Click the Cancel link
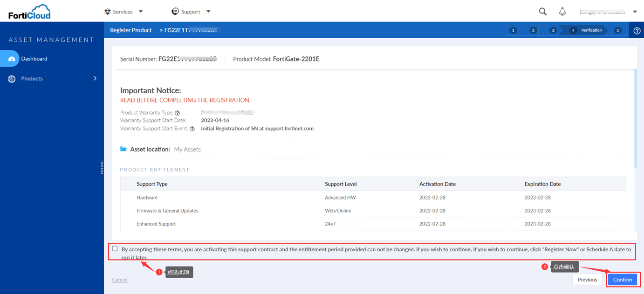 pyautogui.click(x=120, y=280)
